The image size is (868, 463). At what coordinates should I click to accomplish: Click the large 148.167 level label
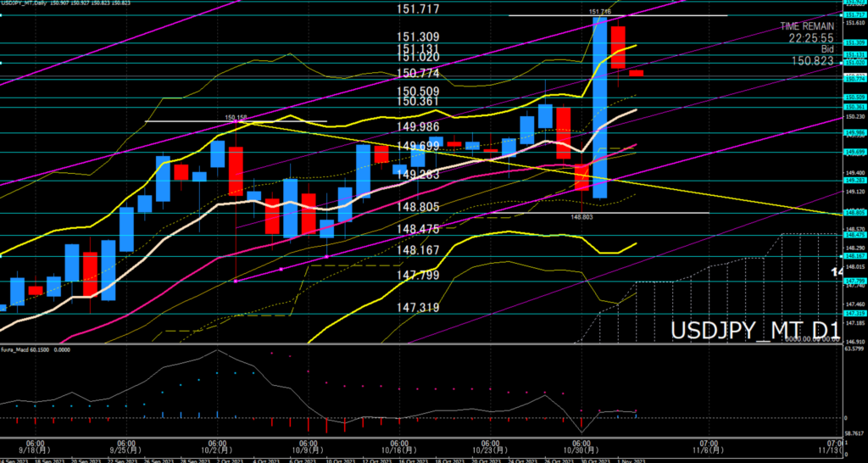418,250
